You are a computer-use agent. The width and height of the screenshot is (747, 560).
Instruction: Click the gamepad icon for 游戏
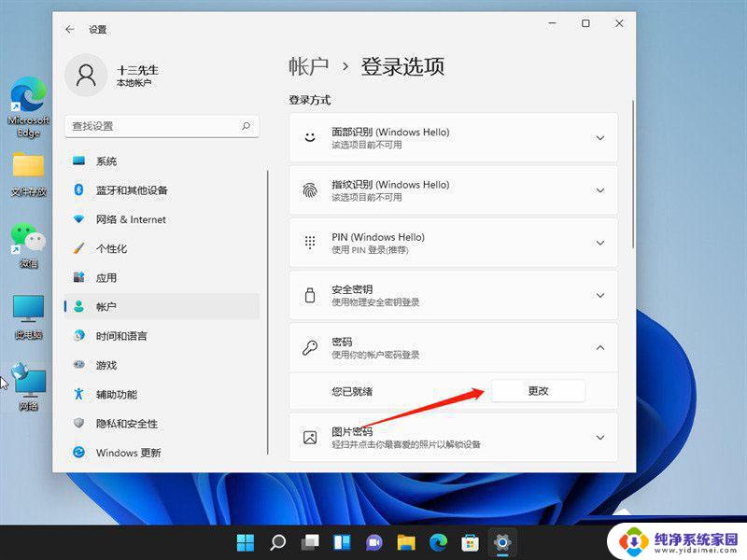[x=79, y=365]
